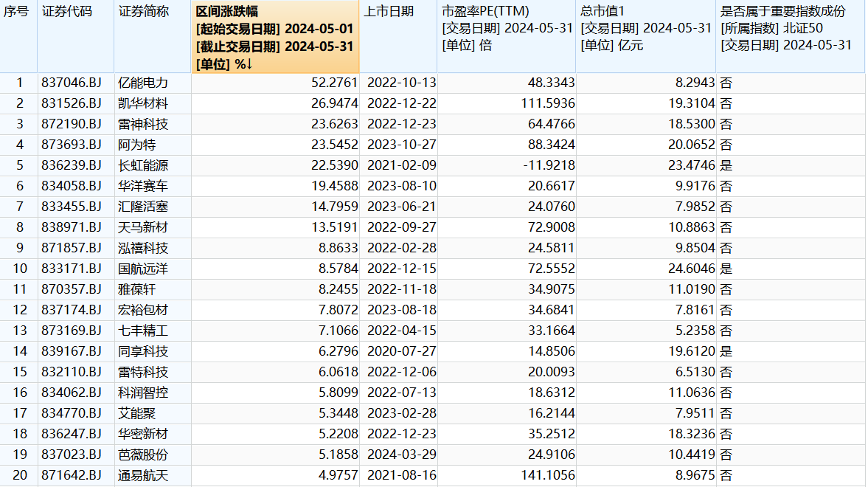Select stock code 833171.BJ
Screen dimensions: 868x487
click(72, 269)
